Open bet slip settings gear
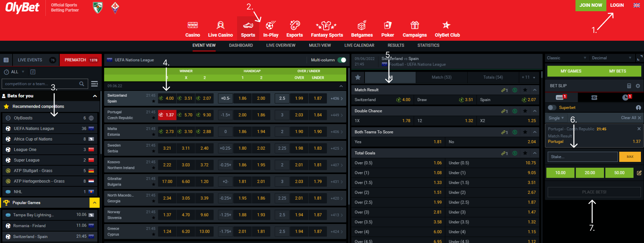 638,86
